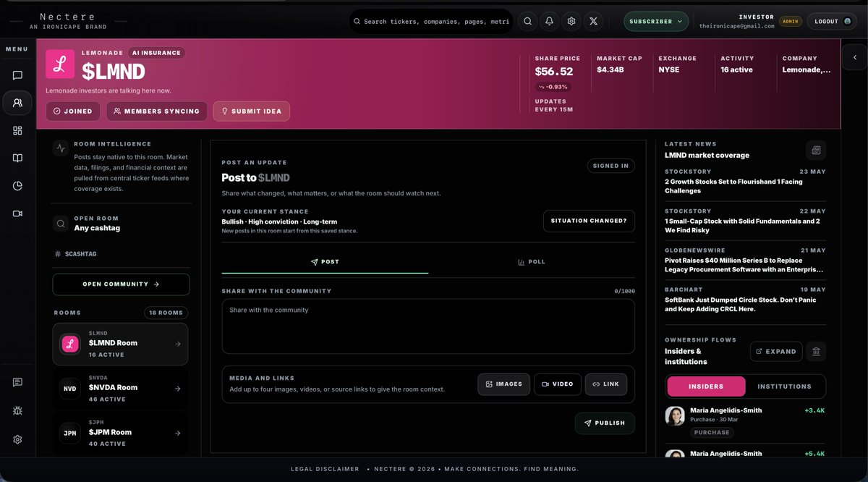Click the $CASHTAG input field
This screenshot has width=868, height=482.
[x=122, y=254]
